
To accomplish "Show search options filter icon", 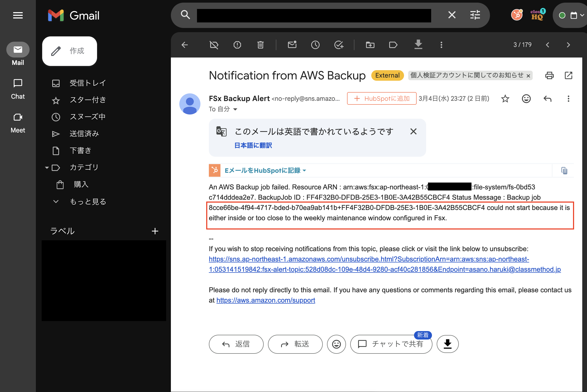I will [475, 15].
